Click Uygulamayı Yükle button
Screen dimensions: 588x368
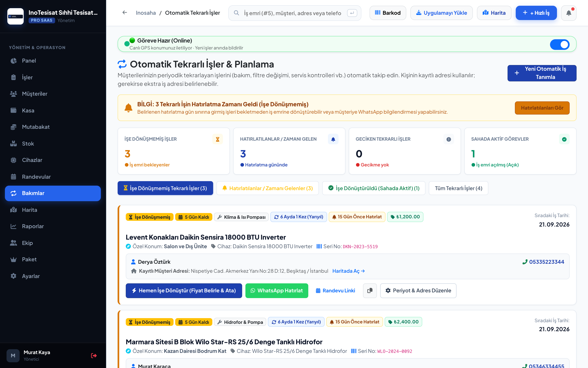point(441,13)
